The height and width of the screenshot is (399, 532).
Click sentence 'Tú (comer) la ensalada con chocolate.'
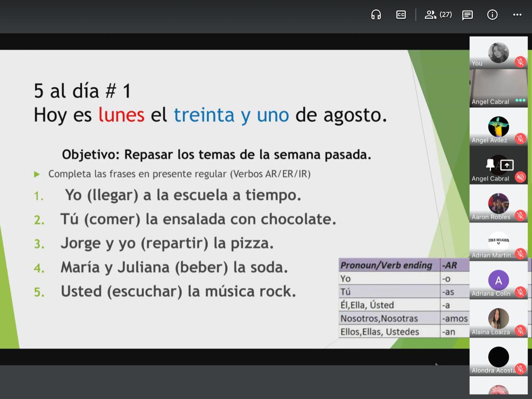pos(198,219)
